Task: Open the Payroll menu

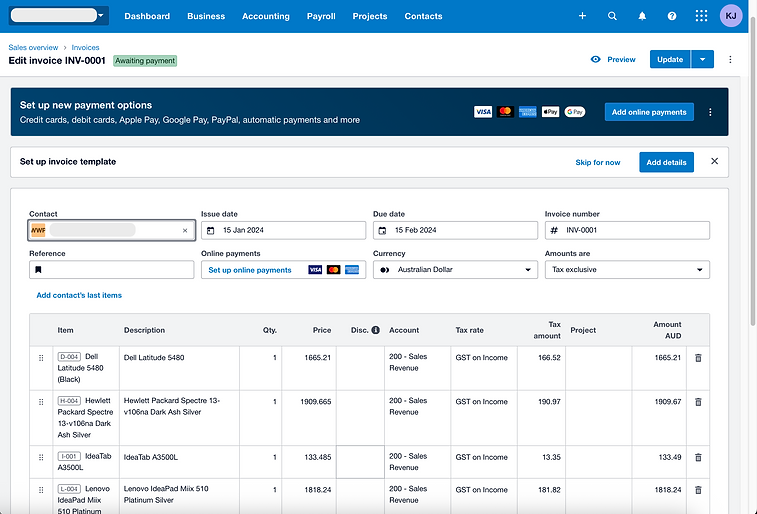Action: point(321,16)
